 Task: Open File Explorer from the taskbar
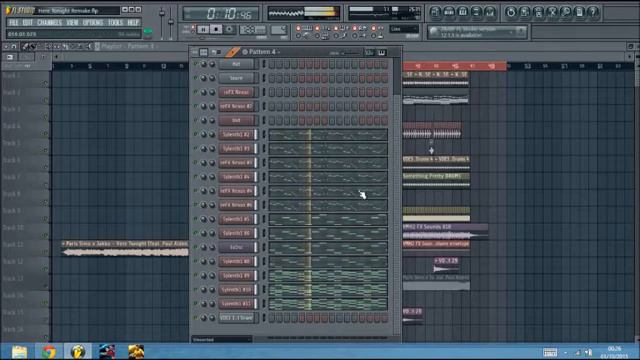point(19,351)
